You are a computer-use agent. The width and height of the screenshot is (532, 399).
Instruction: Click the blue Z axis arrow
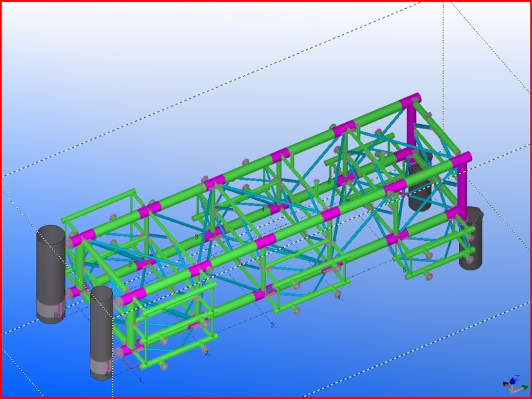coord(512,378)
